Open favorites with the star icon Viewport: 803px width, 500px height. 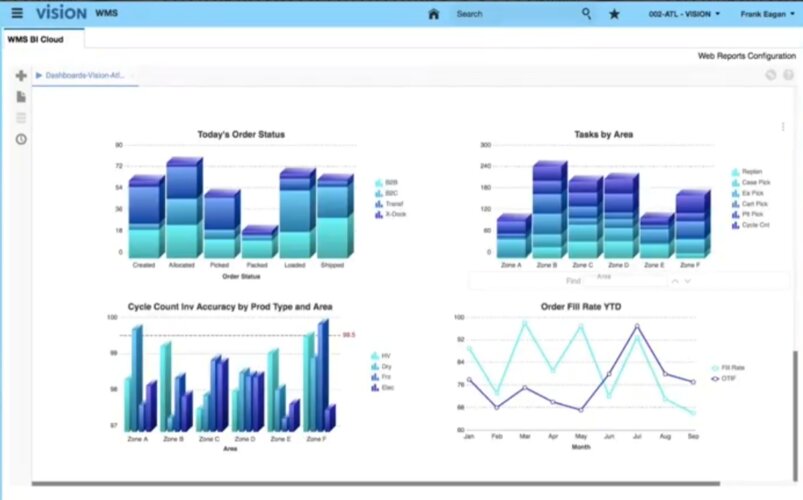[614, 14]
